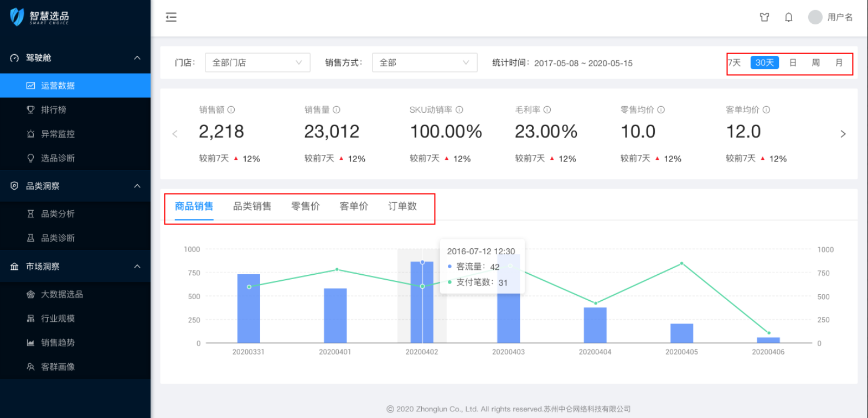The image size is (868, 418).
Task: Switch to the 订单数 tab
Action: point(402,206)
